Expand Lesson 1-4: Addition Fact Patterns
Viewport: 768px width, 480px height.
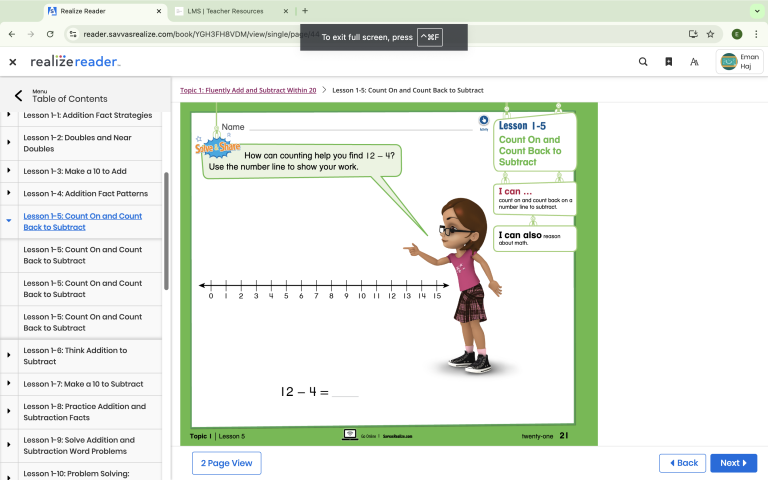click(x=9, y=193)
